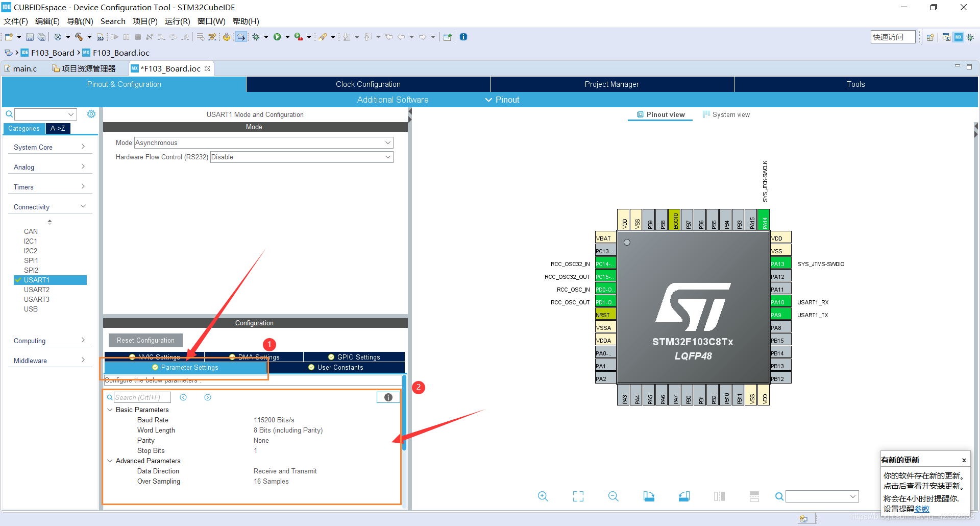Click the build target globe icon
The width and height of the screenshot is (980, 526).
click(x=58, y=37)
